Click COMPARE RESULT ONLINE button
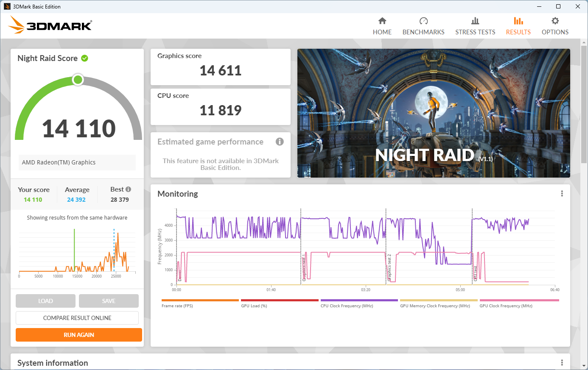The height and width of the screenshot is (370, 588). (x=77, y=318)
